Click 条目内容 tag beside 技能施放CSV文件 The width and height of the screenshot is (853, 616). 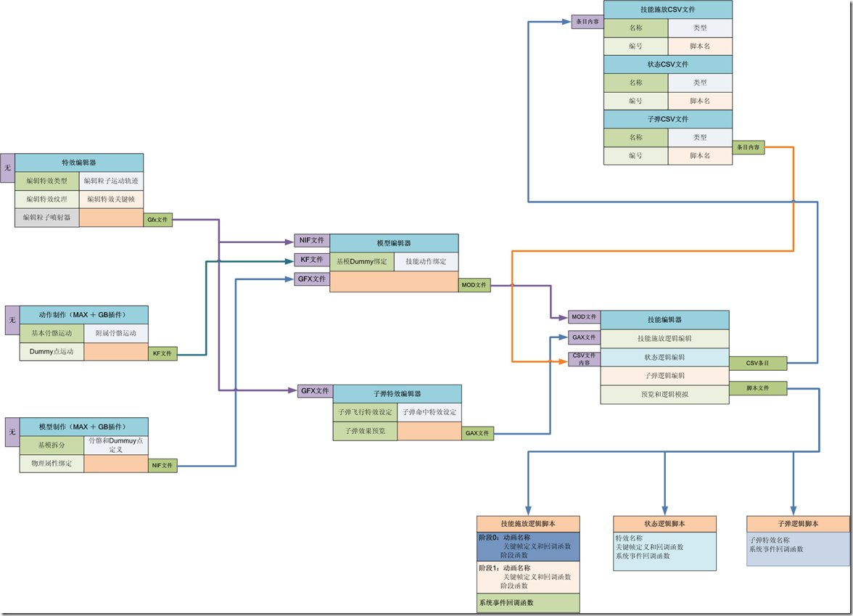tap(588, 22)
